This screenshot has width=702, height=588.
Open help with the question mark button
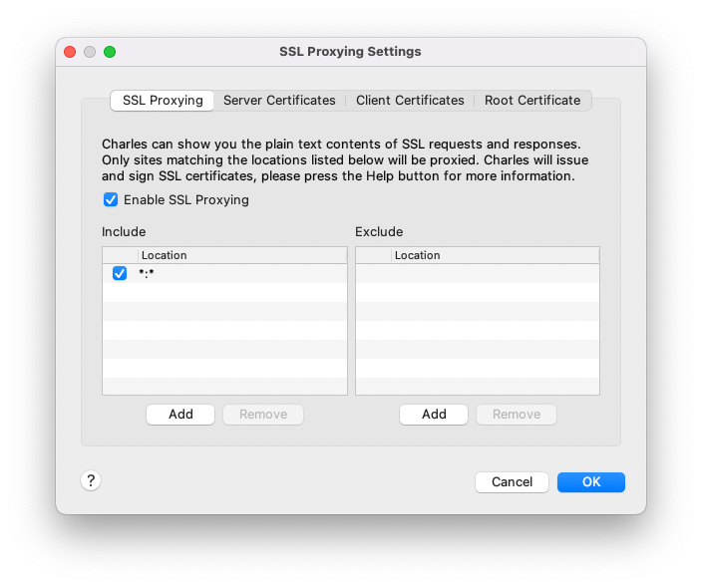pos(91,480)
